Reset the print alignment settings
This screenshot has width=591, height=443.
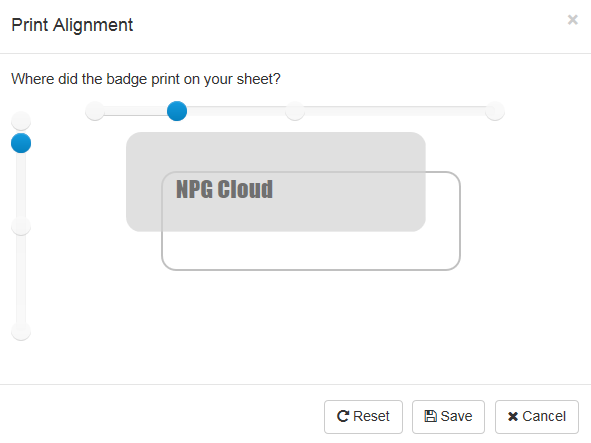(363, 417)
